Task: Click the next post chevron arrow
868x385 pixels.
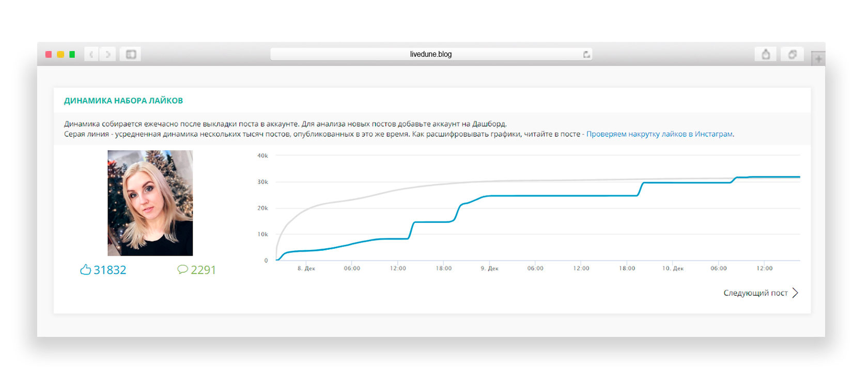Action: coord(795,293)
